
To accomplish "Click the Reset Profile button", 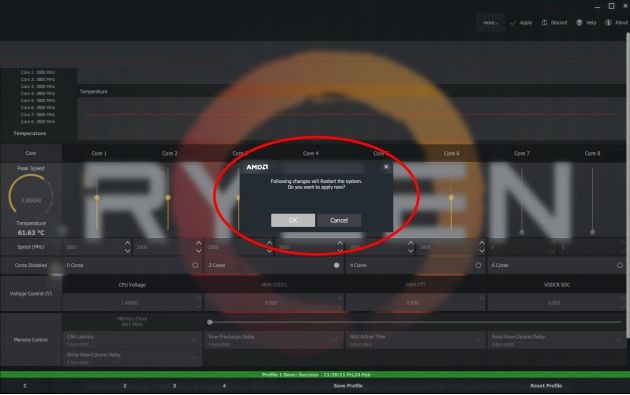I will 546,386.
